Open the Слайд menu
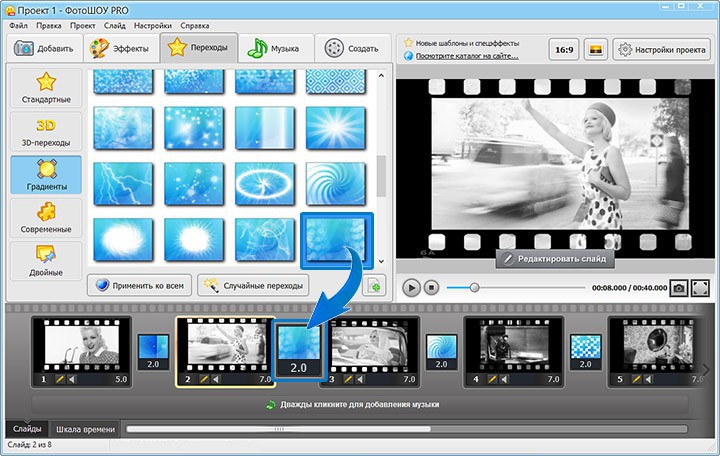720x456 pixels. tap(115, 26)
